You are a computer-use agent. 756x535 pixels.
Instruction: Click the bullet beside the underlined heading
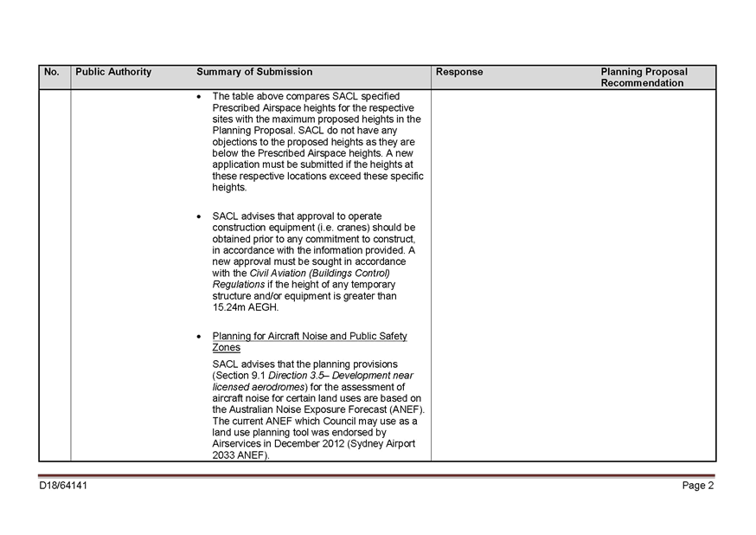click(200, 336)
